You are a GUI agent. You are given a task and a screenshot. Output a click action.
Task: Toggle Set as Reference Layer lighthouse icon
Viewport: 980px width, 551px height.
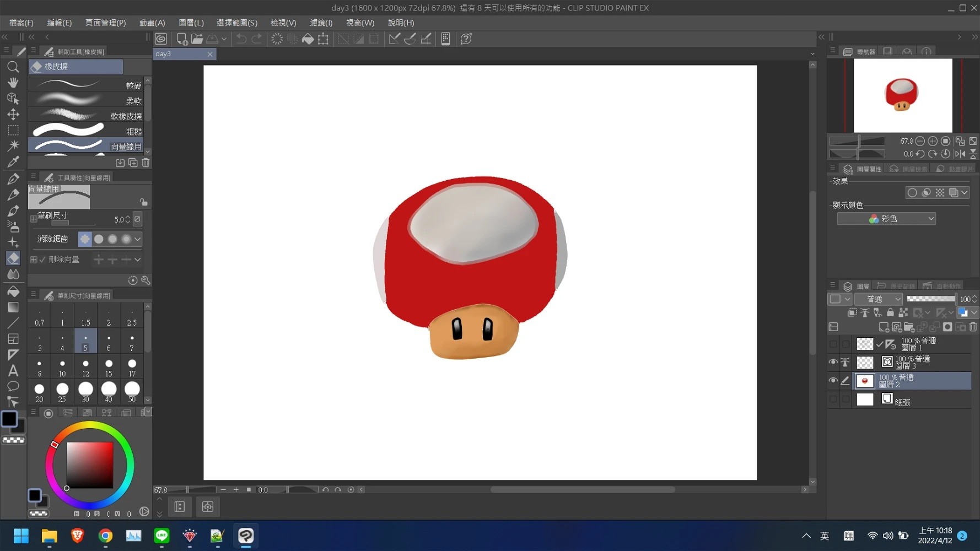[865, 312]
